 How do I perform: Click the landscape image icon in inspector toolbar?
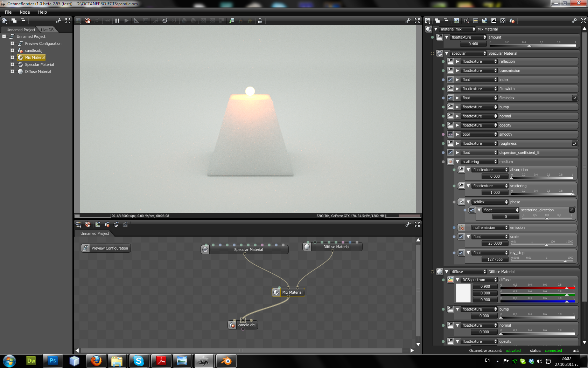456,21
